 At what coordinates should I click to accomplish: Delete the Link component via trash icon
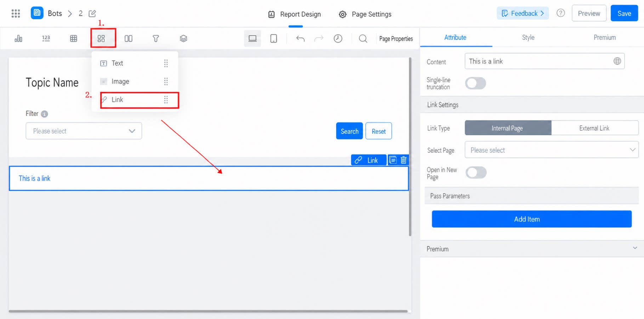coord(404,160)
